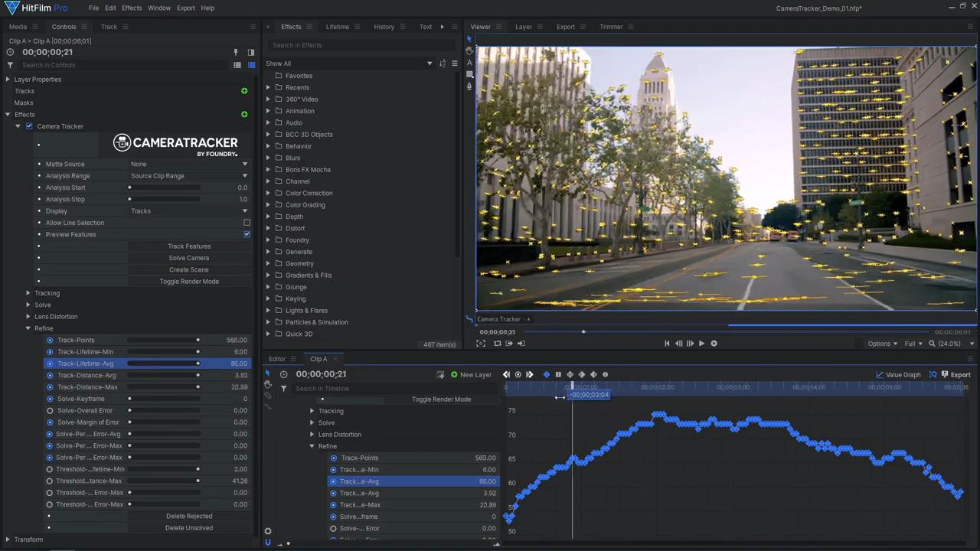This screenshot has height=551, width=980.
Task: Toggle keyframing for Threshold-...fetime-Min
Action: [x=50, y=469]
